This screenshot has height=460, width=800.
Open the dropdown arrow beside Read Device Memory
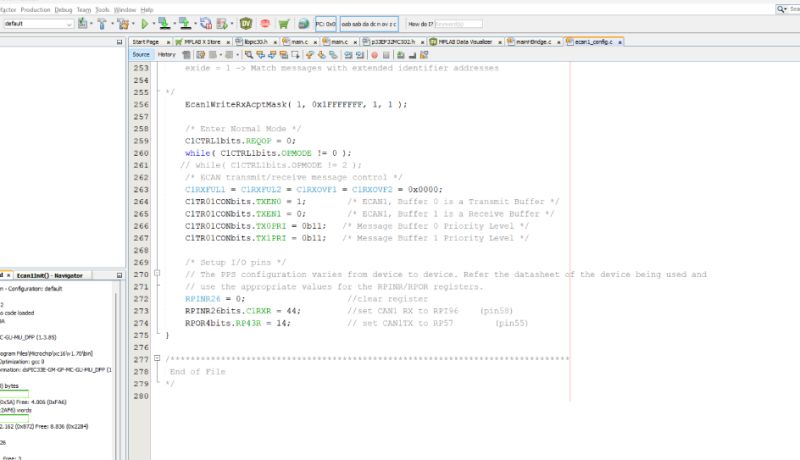click(195, 24)
